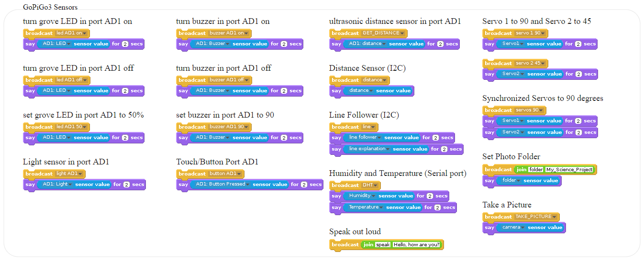The image size is (644, 262).
Task: Click the 'My_Science_Project' text field
Action: pos(569,169)
